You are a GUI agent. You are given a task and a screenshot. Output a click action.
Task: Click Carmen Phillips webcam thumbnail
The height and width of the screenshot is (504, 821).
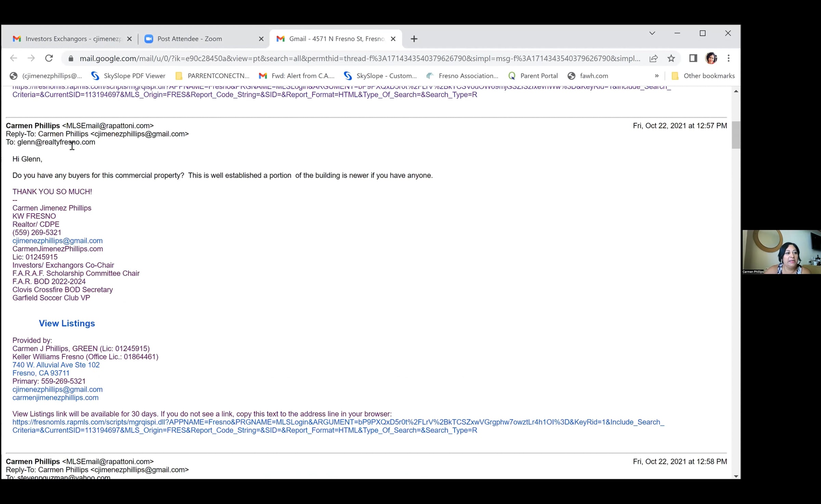(781, 252)
